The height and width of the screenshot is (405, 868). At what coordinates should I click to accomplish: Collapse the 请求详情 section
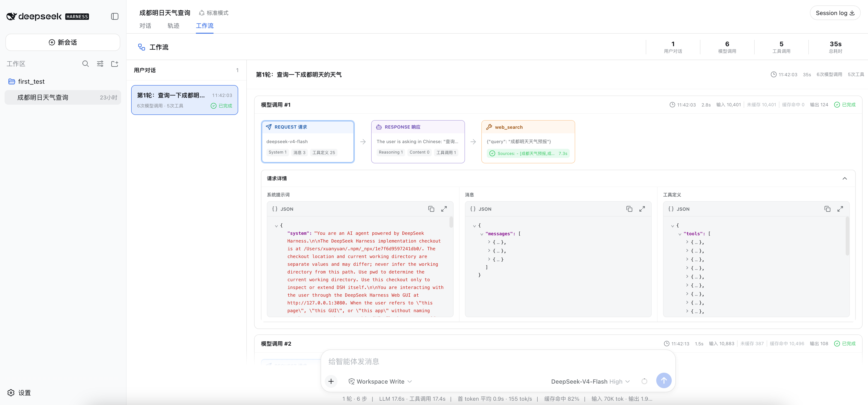pos(844,178)
